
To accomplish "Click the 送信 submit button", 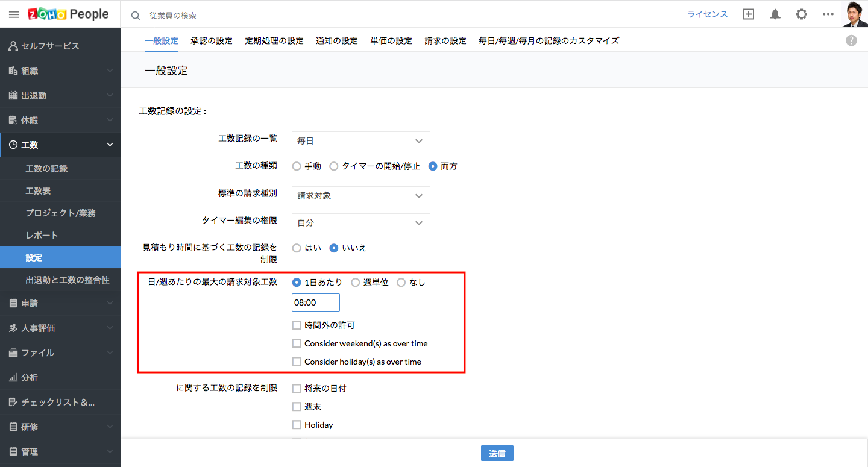I will (497, 453).
